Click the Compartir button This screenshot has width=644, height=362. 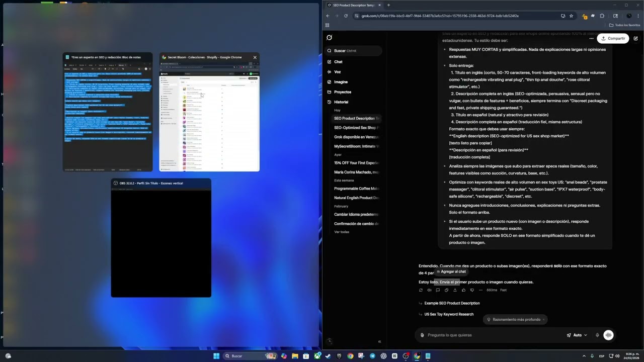(x=613, y=38)
